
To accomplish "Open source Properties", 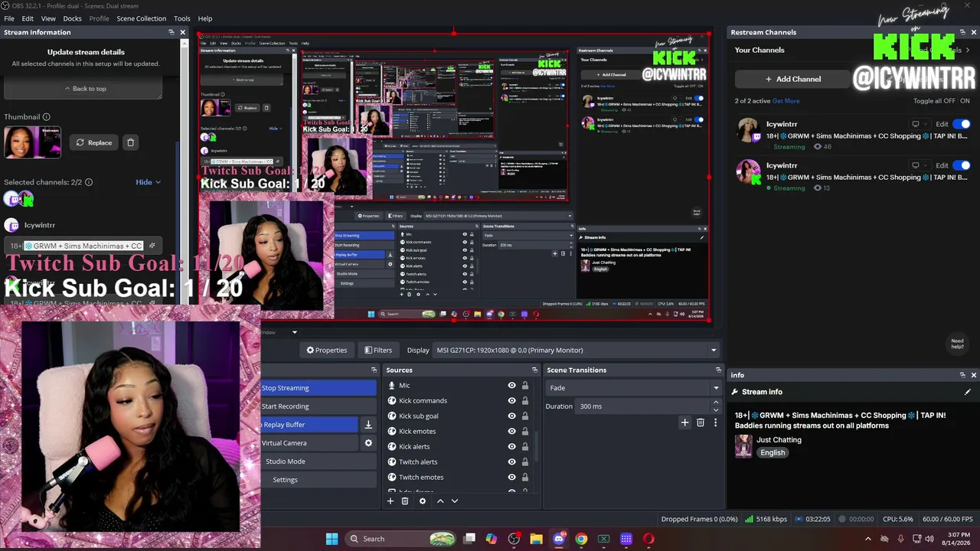I will [327, 350].
